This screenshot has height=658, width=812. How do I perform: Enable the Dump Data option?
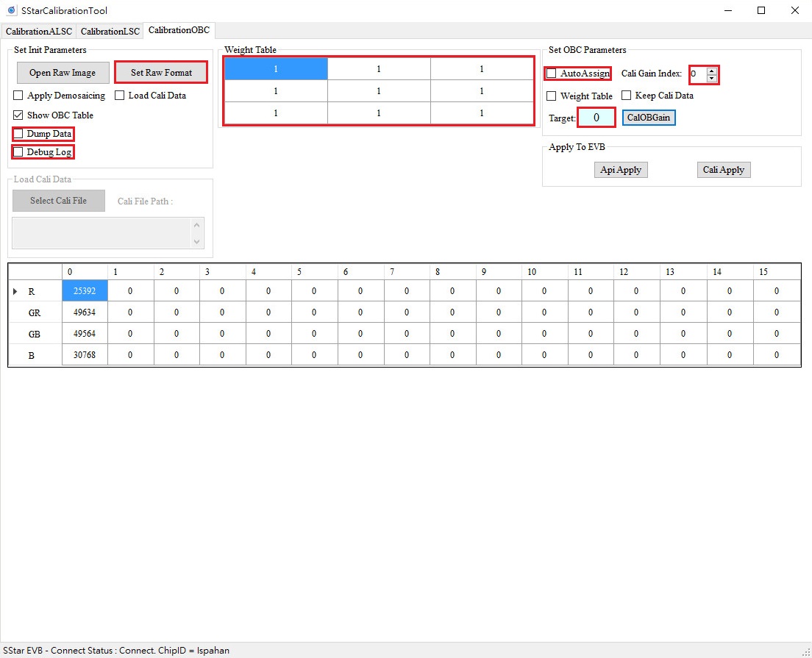click(18, 134)
